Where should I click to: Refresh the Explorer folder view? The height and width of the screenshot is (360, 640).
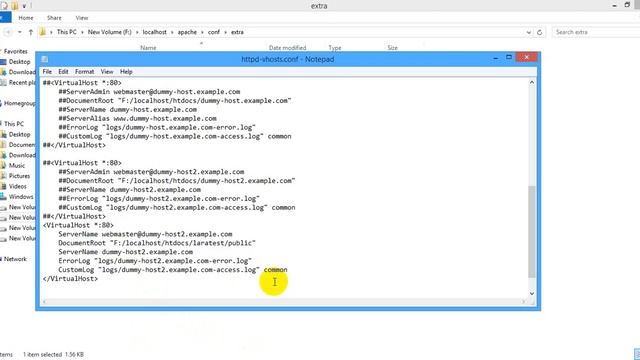tap(540, 32)
